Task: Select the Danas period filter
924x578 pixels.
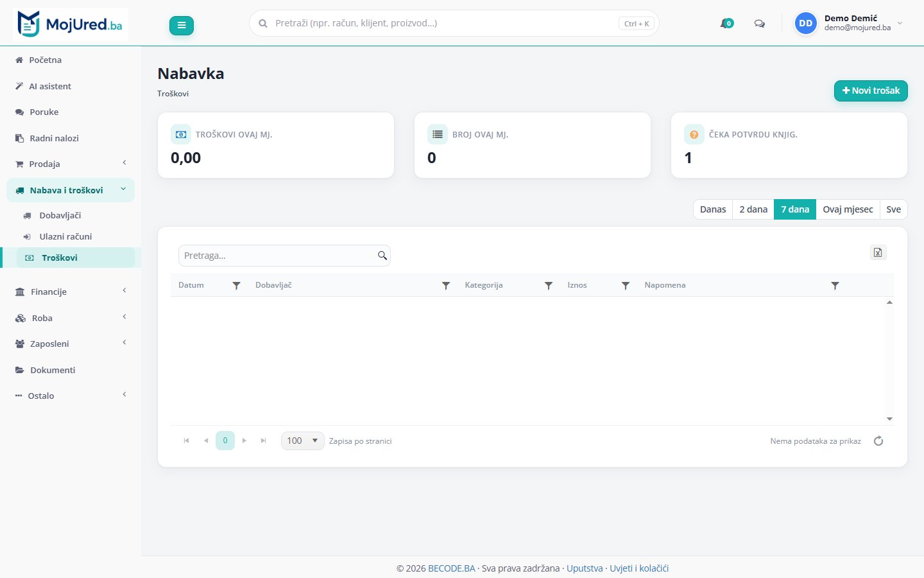Action: coord(713,209)
